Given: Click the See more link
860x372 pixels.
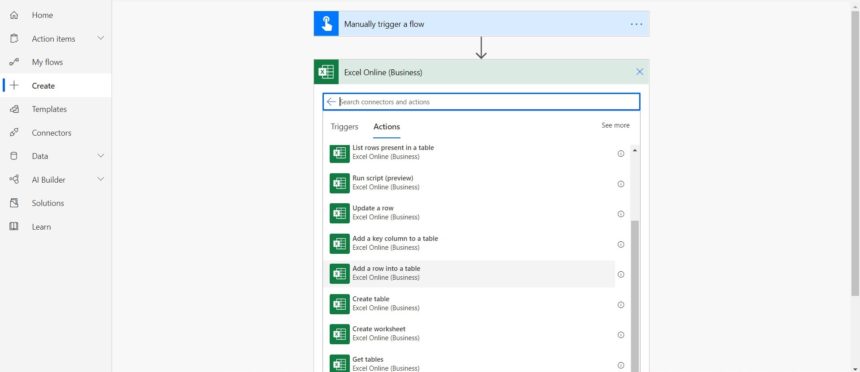Looking at the screenshot, I should pyautogui.click(x=615, y=125).
